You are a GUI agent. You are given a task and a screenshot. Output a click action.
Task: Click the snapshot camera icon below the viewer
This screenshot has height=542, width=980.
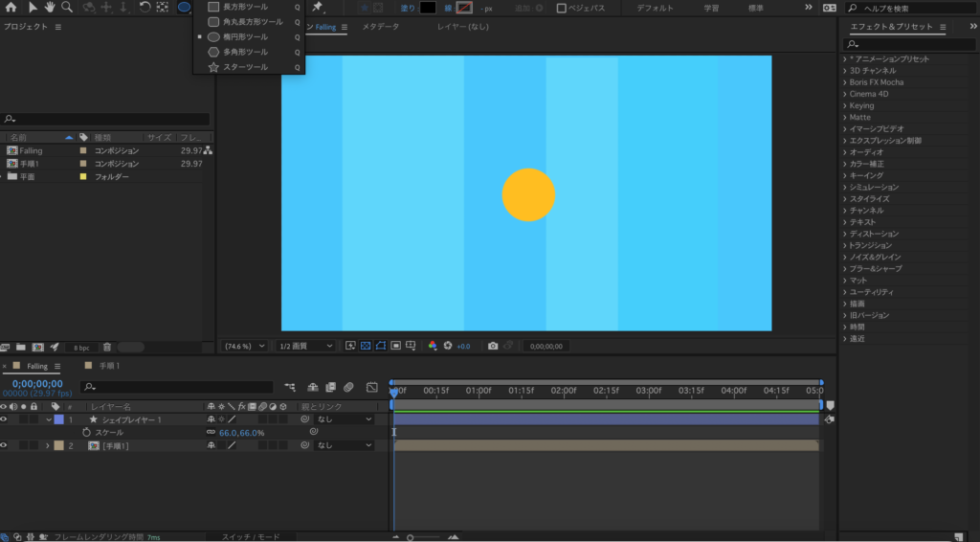[x=493, y=346]
